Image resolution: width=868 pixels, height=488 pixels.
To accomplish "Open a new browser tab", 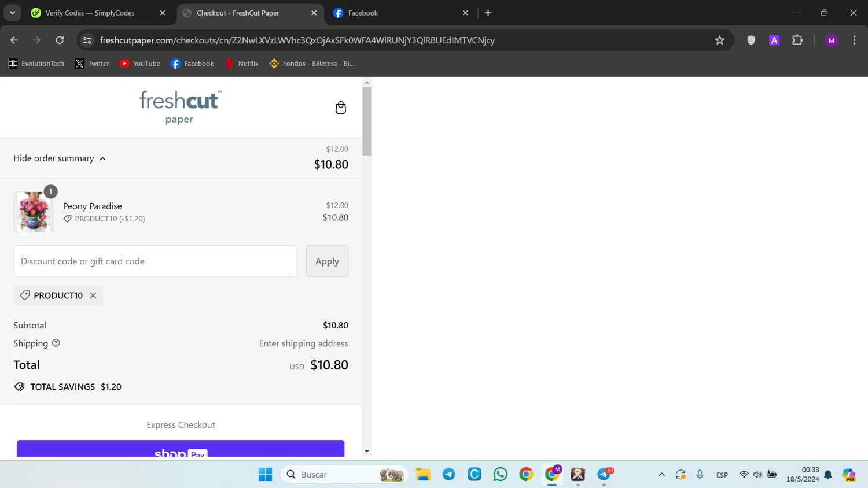I will point(488,13).
